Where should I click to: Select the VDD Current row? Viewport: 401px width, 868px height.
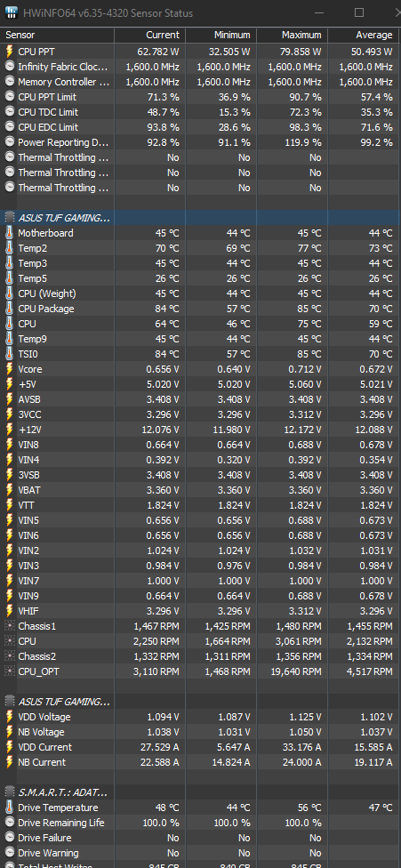200,747
